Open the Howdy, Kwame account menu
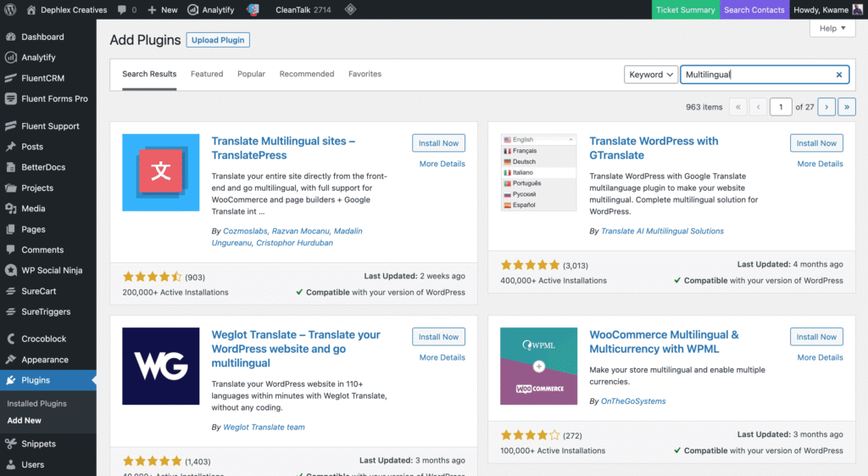The image size is (868, 476). coord(828,10)
